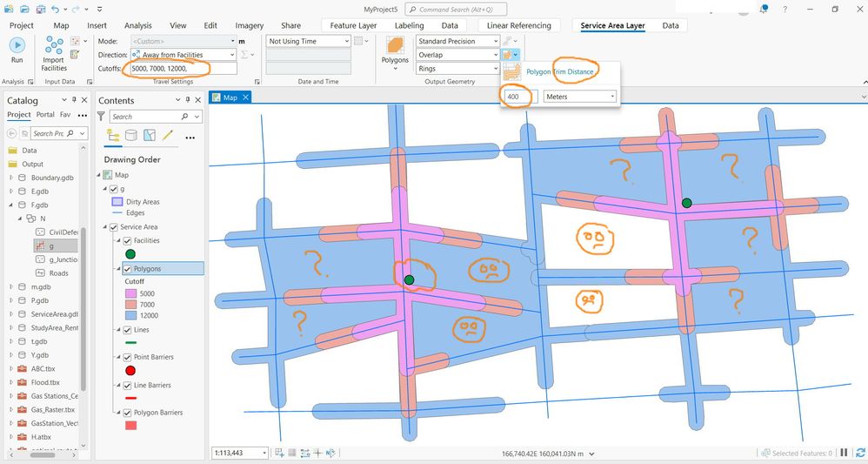The image size is (868, 464).
Task: Open the Direction dropdown Away from Facilities
Action: click(184, 55)
